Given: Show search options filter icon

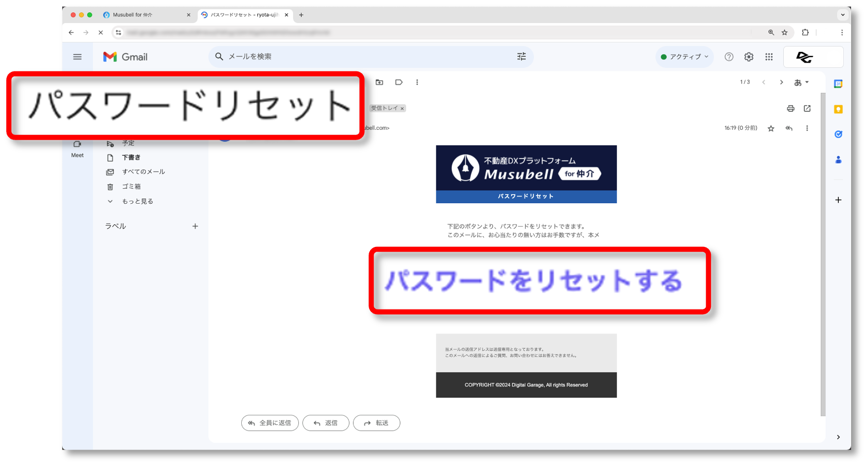Looking at the screenshot, I should [522, 56].
